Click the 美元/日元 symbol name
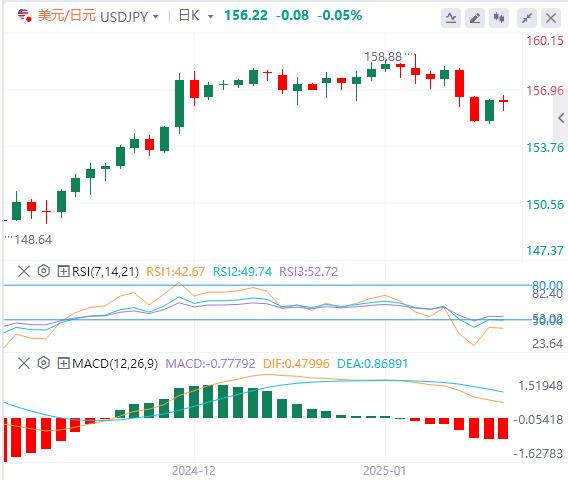The image size is (568, 480). 67,16
